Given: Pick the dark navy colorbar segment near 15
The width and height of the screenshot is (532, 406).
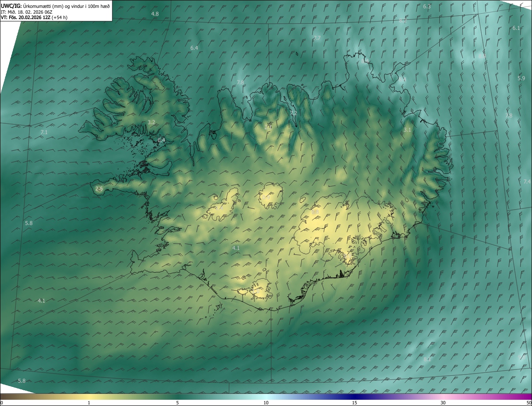Looking at the screenshot, I should click(355, 396).
